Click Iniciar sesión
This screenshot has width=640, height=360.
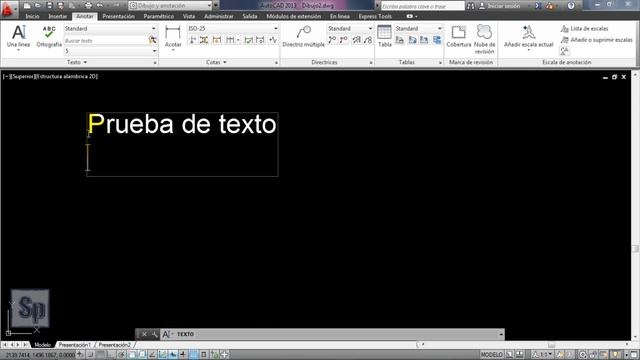pos(500,6)
